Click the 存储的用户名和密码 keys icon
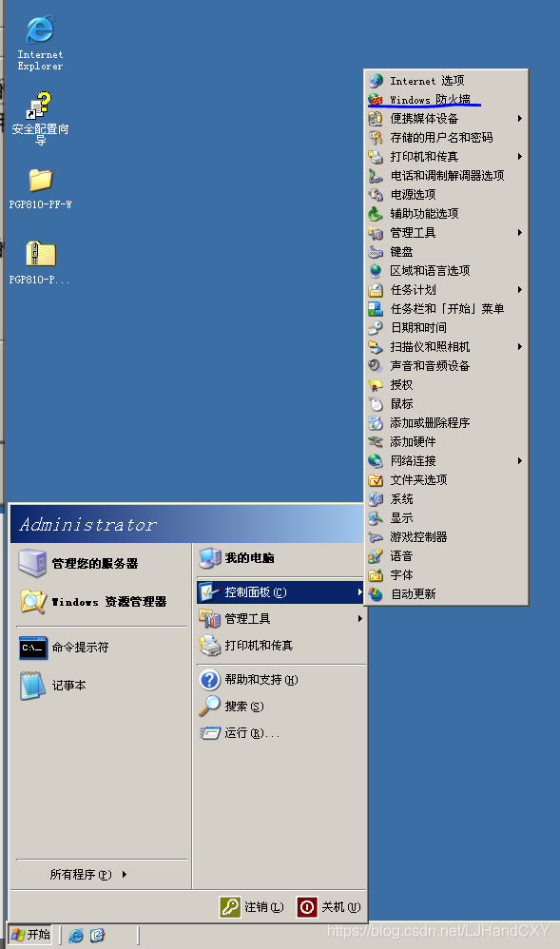 click(376, 137)
